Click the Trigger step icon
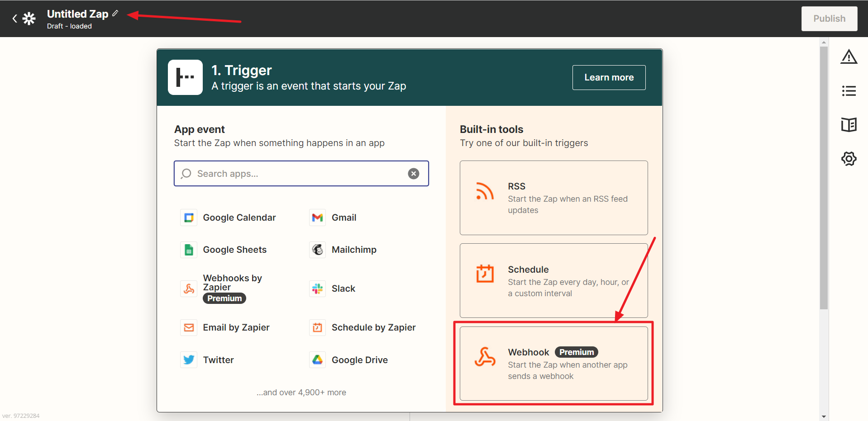 pos(185,77)
